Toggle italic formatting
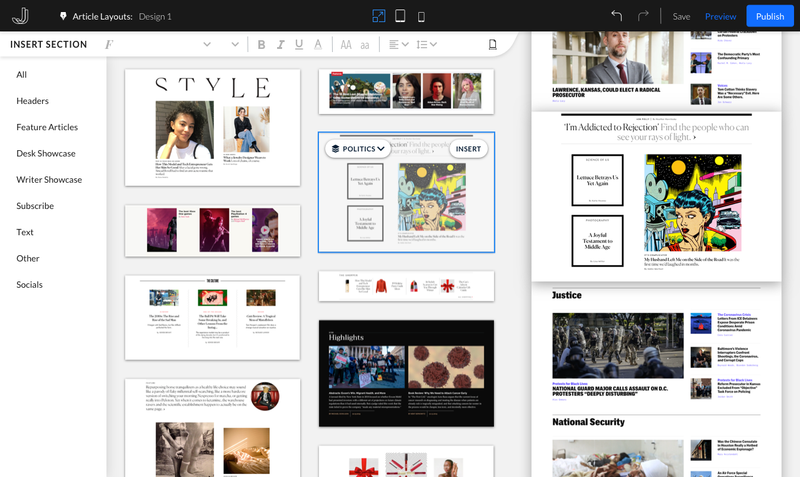Image resolution: width=800 pixels, height=477 pixels. pos(280,44)
